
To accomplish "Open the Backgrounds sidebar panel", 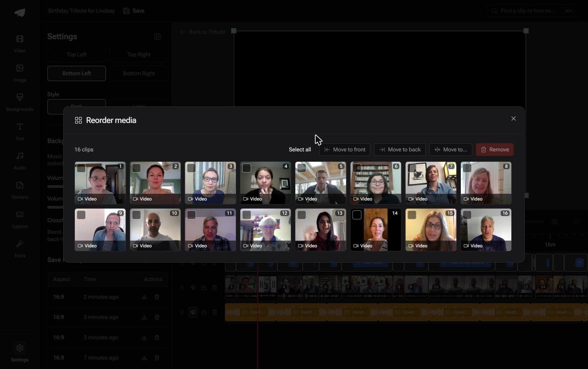I will [x=20, y=103].
